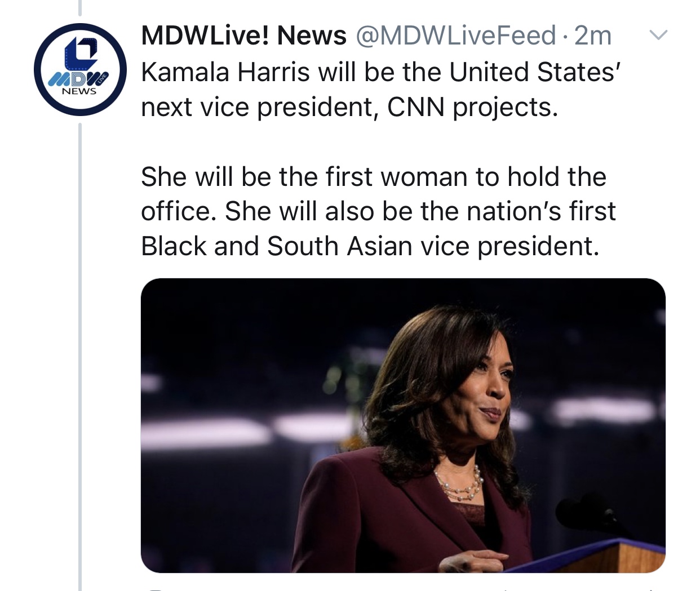
Task: Click the reply icon edge below the photo
Action: pos(154,589)
